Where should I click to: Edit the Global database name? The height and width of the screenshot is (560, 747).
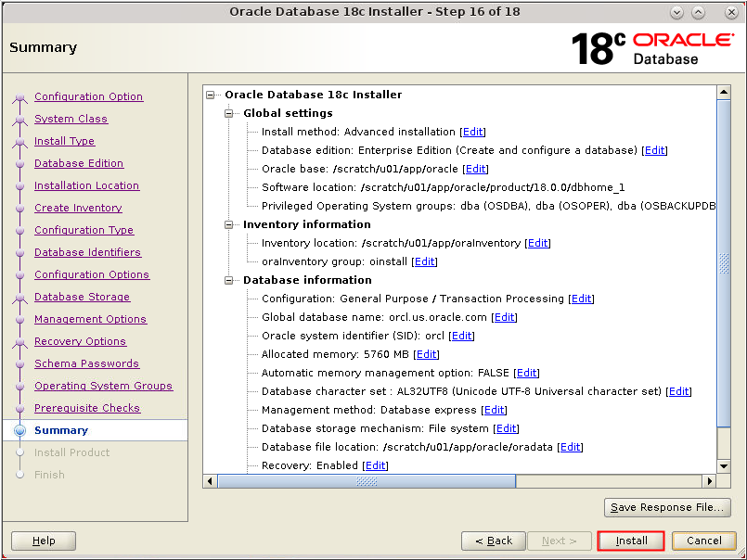point(505,318)
